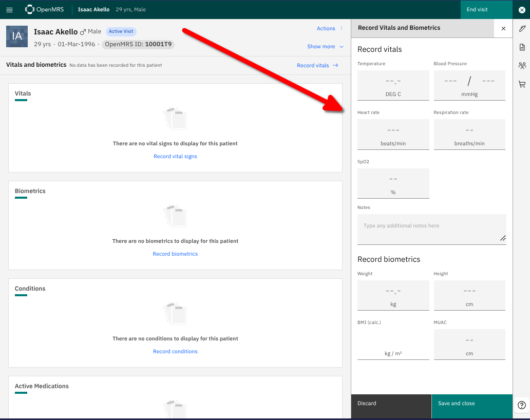This screenshot has width=530, height=420.
Task: Open the patient lists people icon
Action: [x=522, y=66]
